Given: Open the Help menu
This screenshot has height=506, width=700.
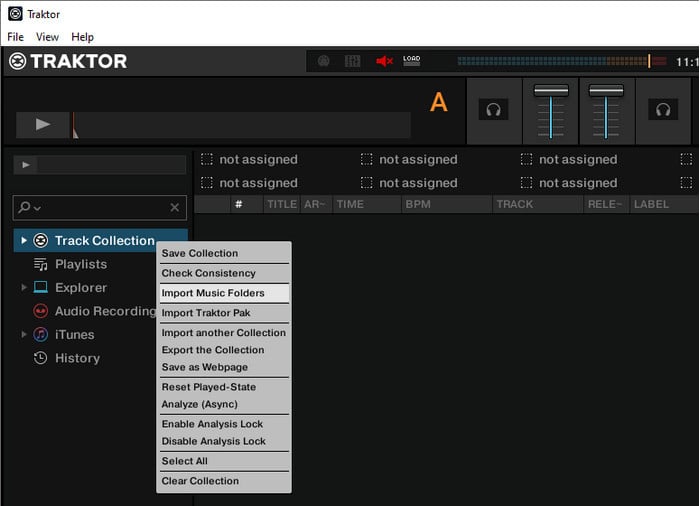Looking at the screenshot, I should 83,37.
